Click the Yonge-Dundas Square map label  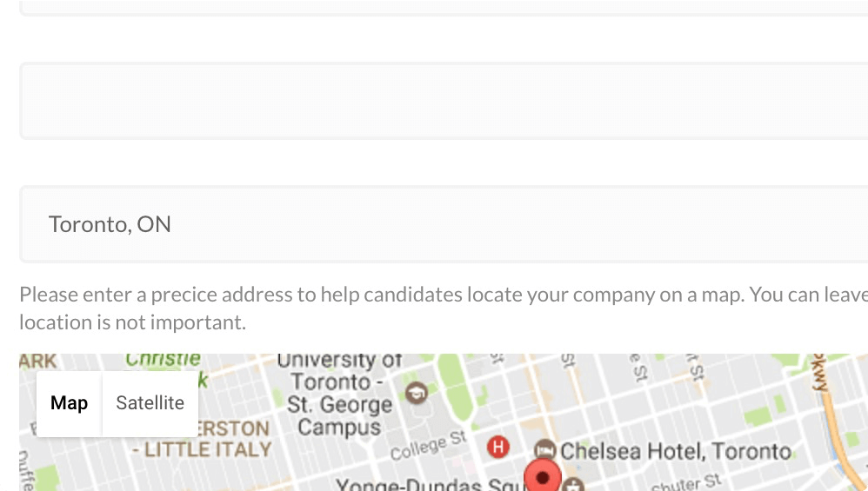coord(429,485)
